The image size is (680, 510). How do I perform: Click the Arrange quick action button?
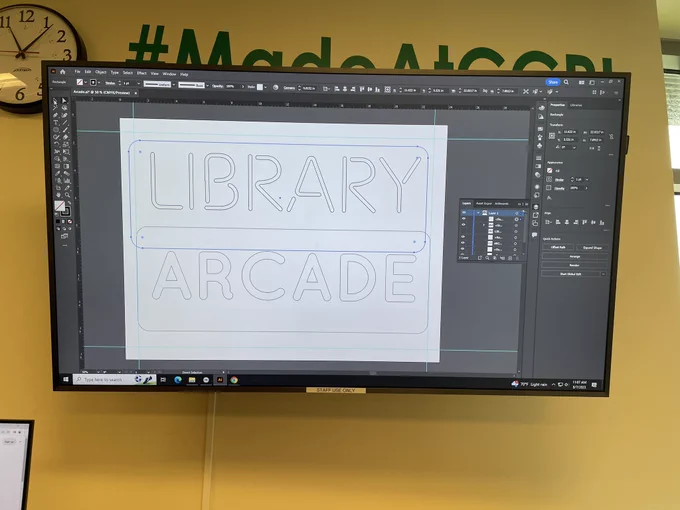pos(575,256)
